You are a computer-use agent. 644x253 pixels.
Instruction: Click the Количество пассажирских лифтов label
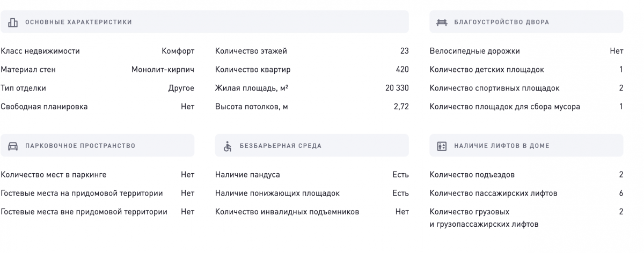[494, 193]
